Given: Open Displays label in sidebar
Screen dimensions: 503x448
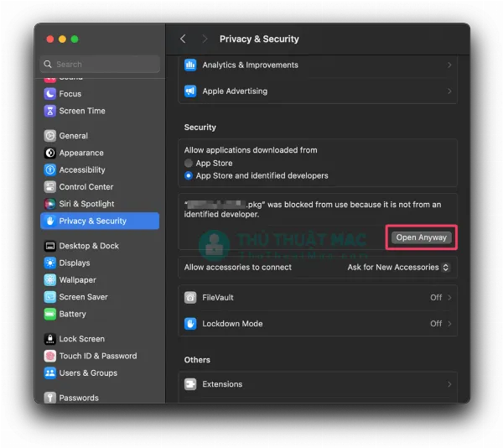Looking at the screenshot, I should tap(75, 263).
